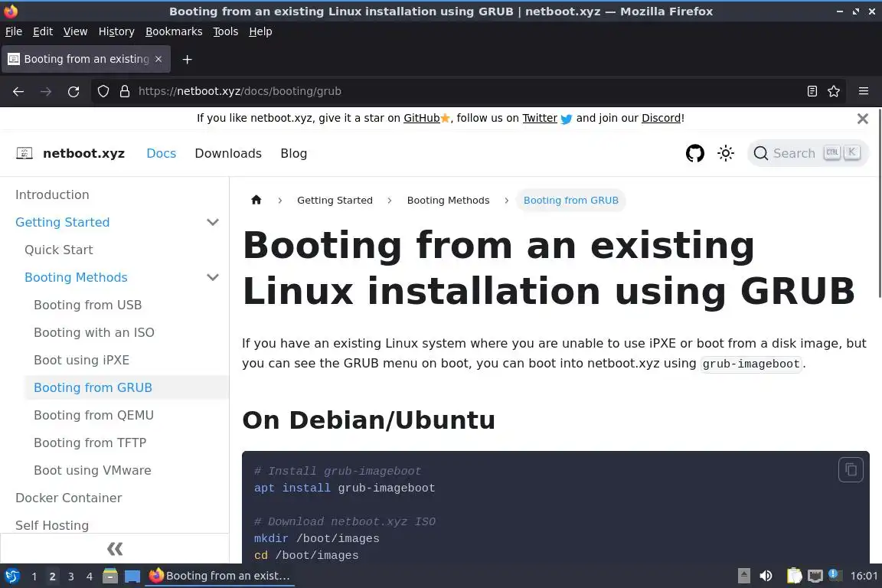The height and width of the screenshot is (588, 882).
Task: Click Booting Methods breadcrumb
Action: pyautogui.click(x=449, y=201)
